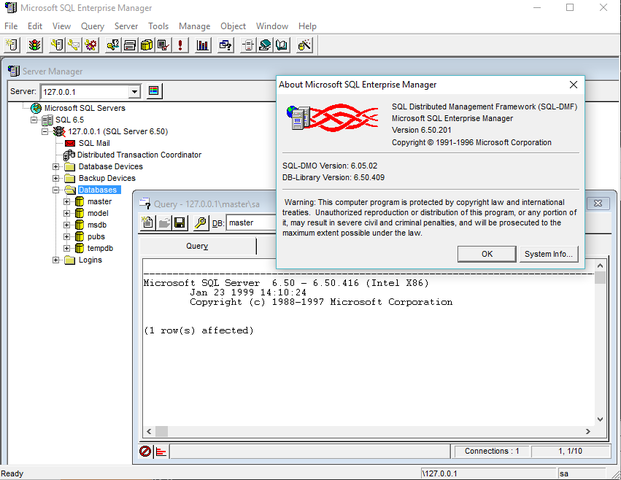The height and width of the screenshot is (480, 621).
Task: Select the model database
Action: tap(98, 213)
